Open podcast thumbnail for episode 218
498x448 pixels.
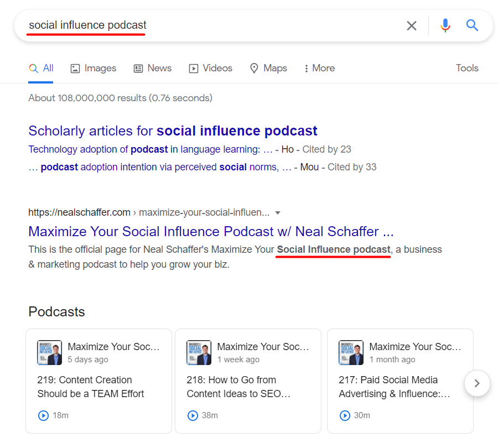point(199,352)
